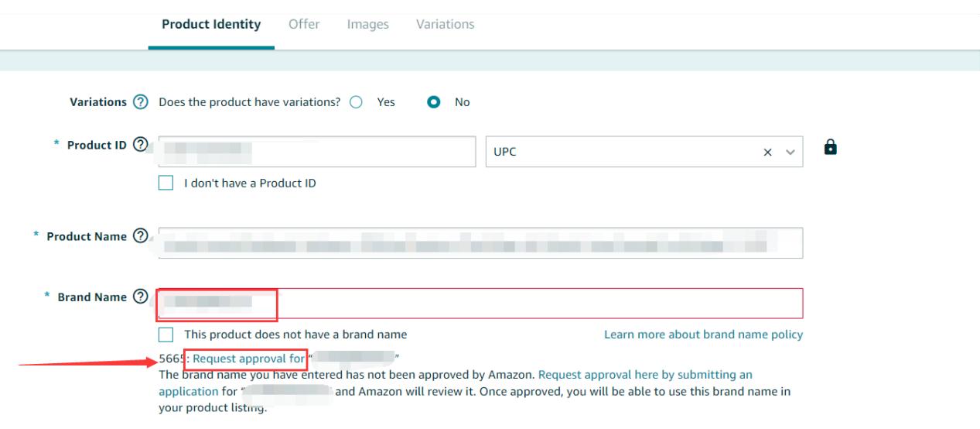Viewport: 980px width, 429px height.
Task: Select No for product variations
Action: (435, 102)
